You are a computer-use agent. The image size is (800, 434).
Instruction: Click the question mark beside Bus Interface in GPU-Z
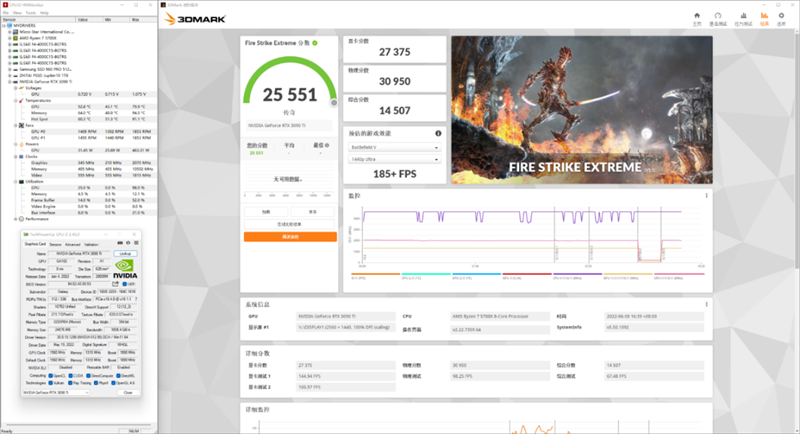point(136,299)
